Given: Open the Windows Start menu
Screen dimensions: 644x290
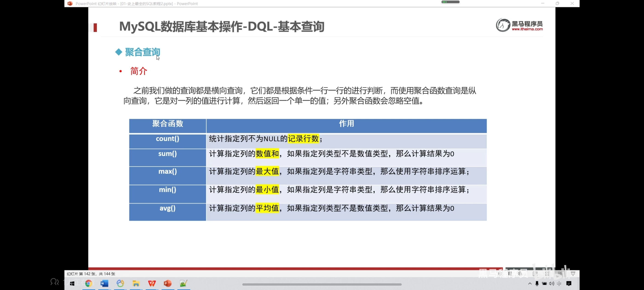Looking at the screenshot, I should pos(72,283).
